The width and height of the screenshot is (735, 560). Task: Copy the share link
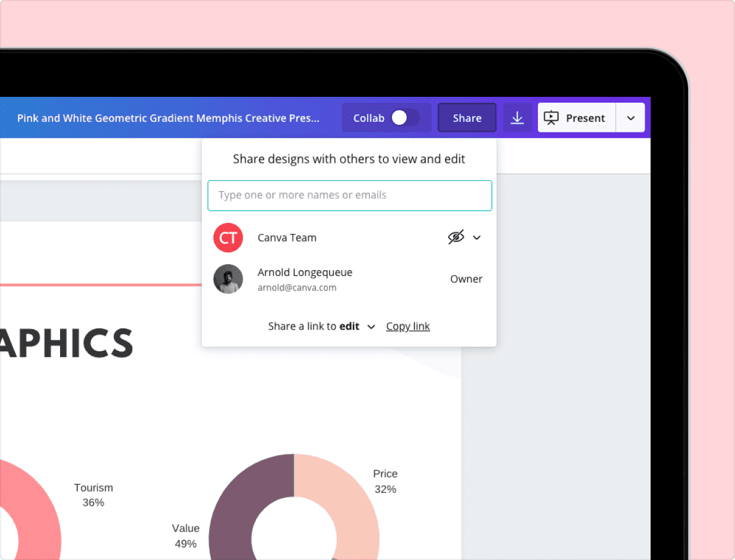408,326
